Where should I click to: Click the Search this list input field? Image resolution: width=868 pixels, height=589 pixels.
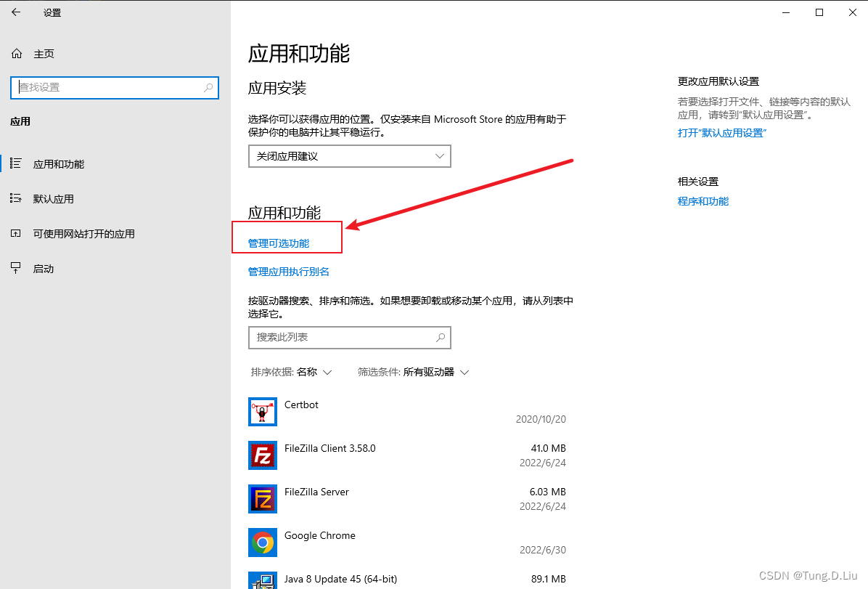pyautogui.click(x=341, y=338)
